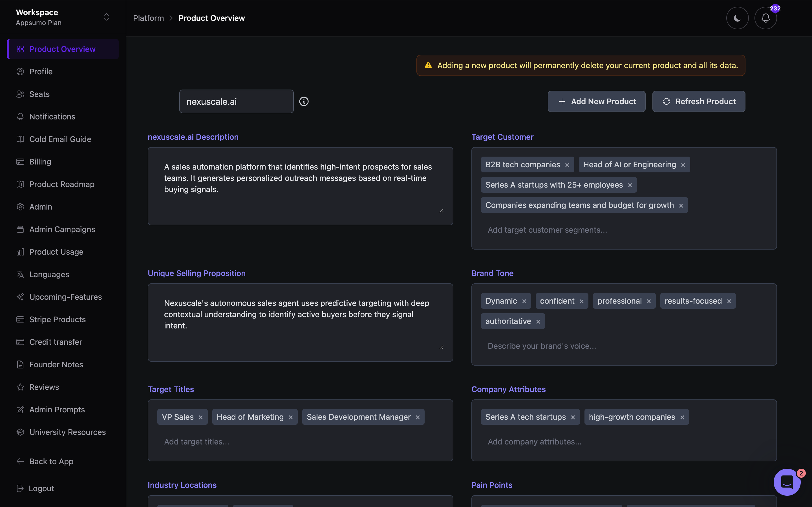The image size is (812, 507).
Task: Click nexuscale.ai domain input field
Action: (236, 101)
